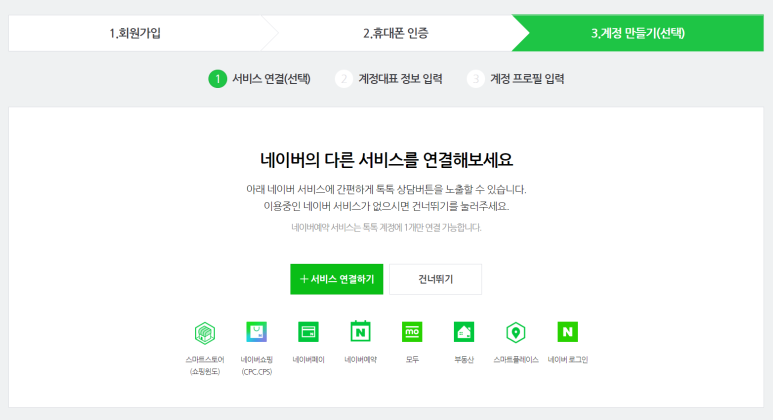773x420 pixels.
Task: Click the 건너뛰기 skip button
Action: [x=435, y=279]
